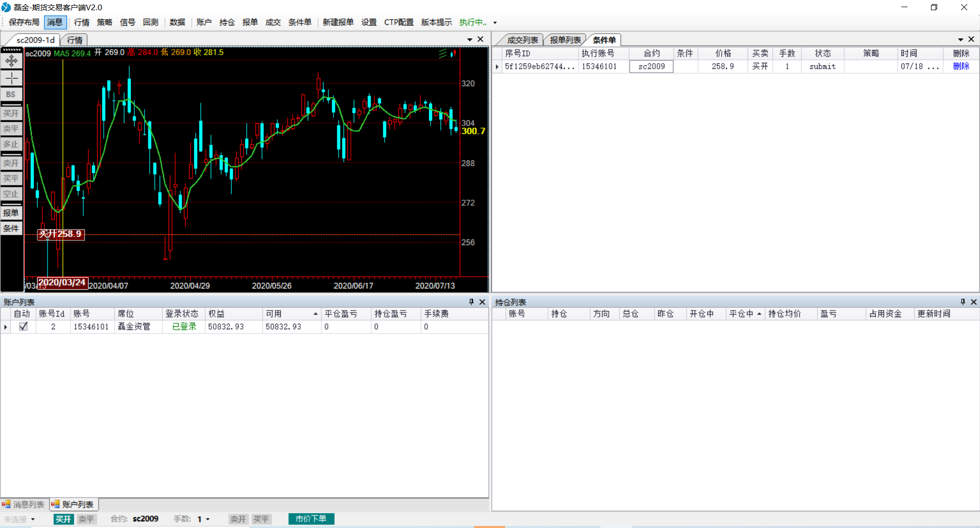The height and width of the screenshot is (528, 980).
Task: Click the 版本提示 menu item
Action: click(436, 22)
